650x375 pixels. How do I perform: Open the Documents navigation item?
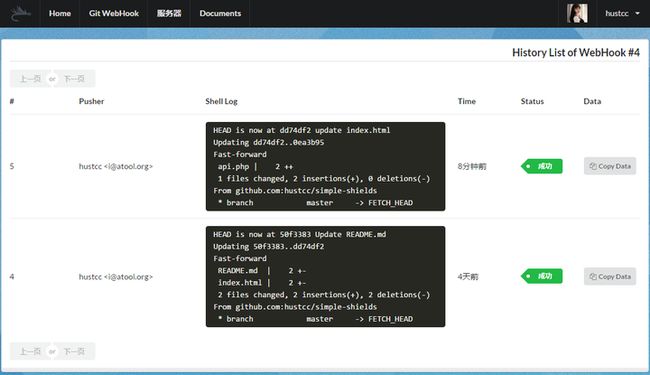(x=220, y=13)
